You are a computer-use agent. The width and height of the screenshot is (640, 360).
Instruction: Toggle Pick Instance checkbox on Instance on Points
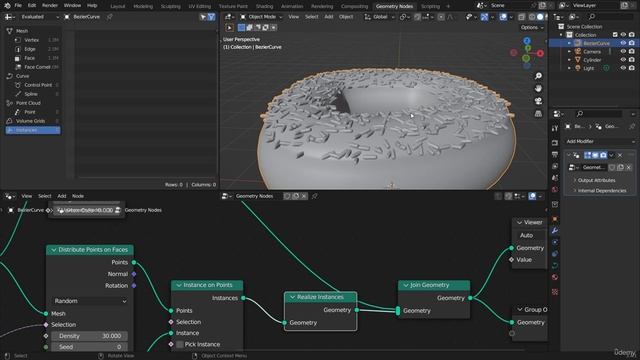pyautogui.click(x=180, y=344)
